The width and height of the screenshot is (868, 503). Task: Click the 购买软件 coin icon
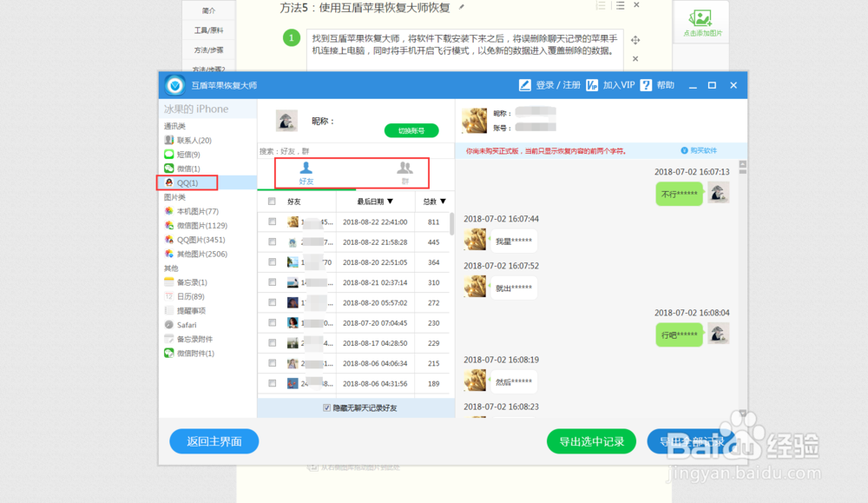click(684, 150)
